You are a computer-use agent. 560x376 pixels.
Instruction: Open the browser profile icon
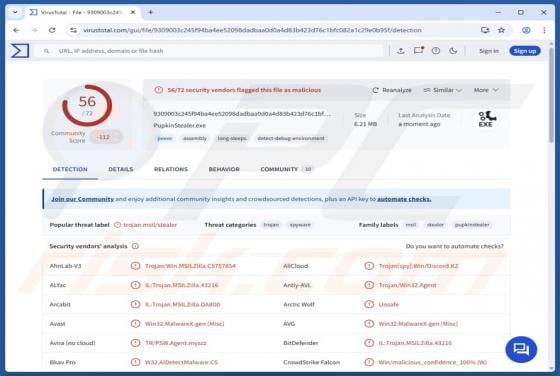[x=526, y=30]
